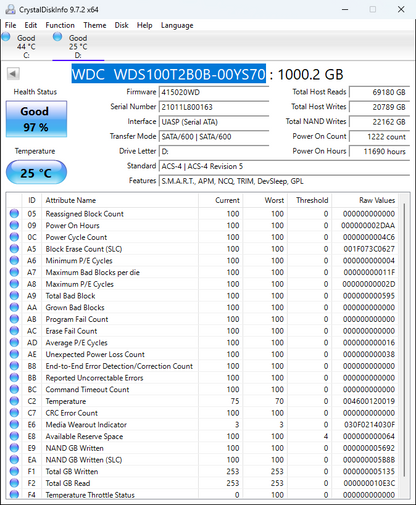Click the Features field

tap(284, 181)
